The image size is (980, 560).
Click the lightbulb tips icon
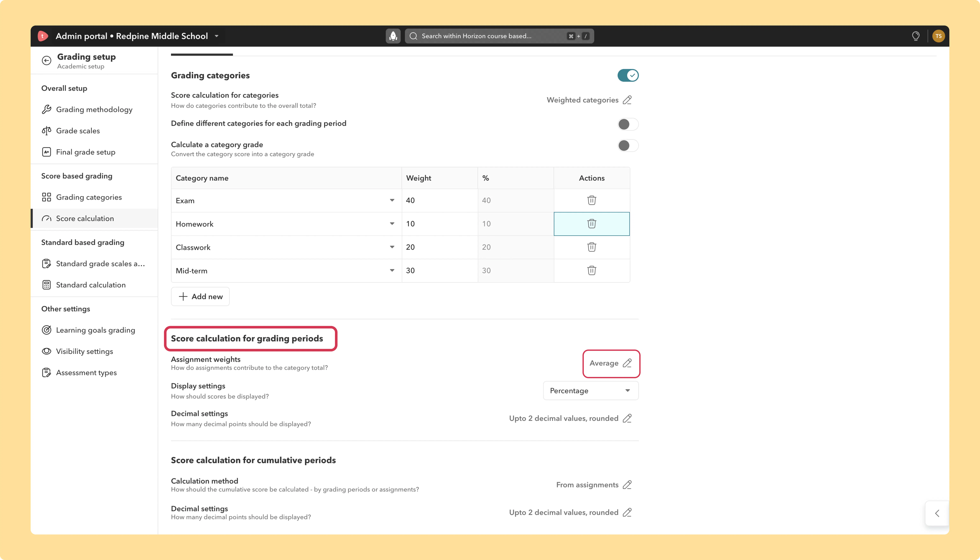916,36
